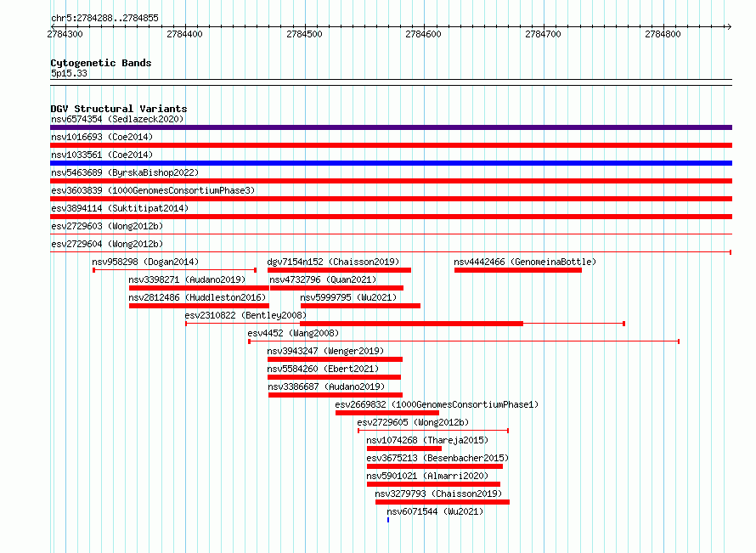Select esv2310822 (Bentley2008) label
The image size is (756, 553).
245,315
